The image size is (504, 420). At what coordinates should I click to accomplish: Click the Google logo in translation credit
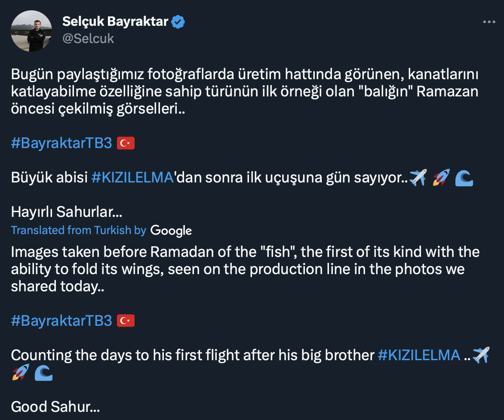coord(171,231)
